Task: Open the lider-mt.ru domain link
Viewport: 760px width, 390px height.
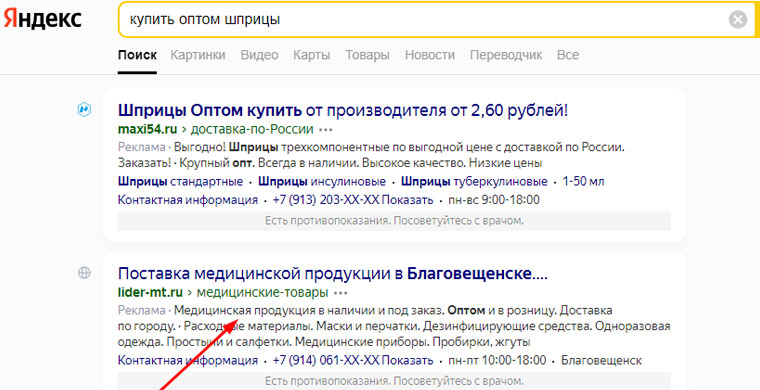Action: (150, 293)
